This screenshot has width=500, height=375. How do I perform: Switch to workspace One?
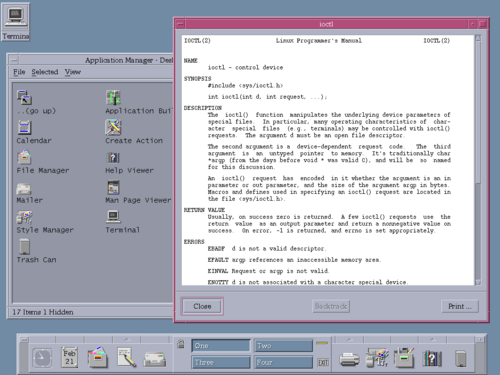[x=221, y=346]
